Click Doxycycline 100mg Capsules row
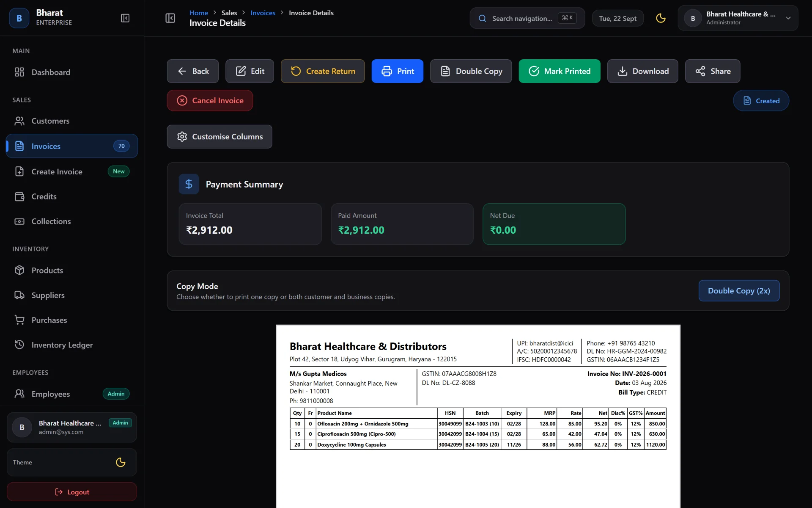 pyautogui.click(x=478, y=444)
